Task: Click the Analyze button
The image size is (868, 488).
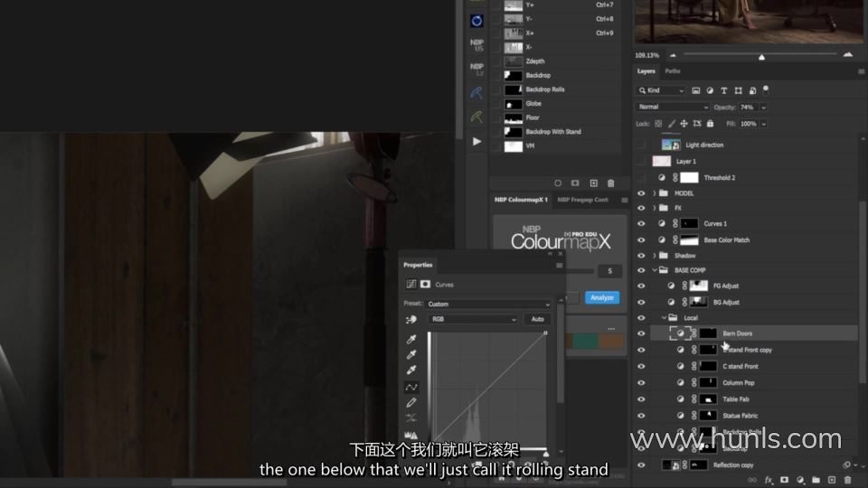Action: (602, 297)
